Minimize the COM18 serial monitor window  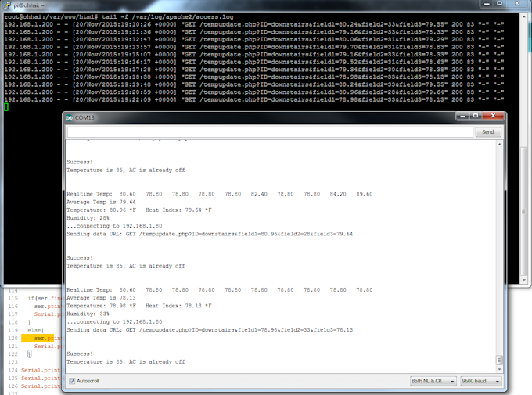coord(463,116)
